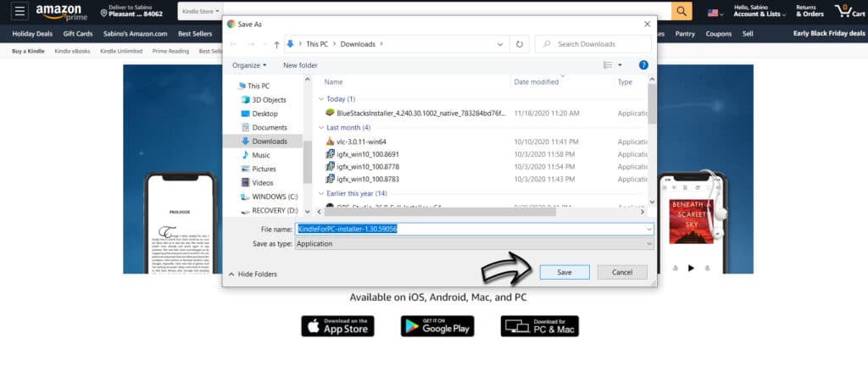The image size is (868, 372).
Task: Open the Save as type dropdown
Action: (474, 243)
